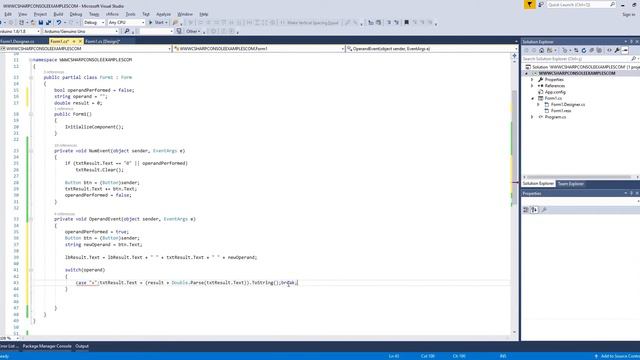The width and height of the screenshot is (640, 360).
Task: Open the Debug menu
Action: coord(76,14)
